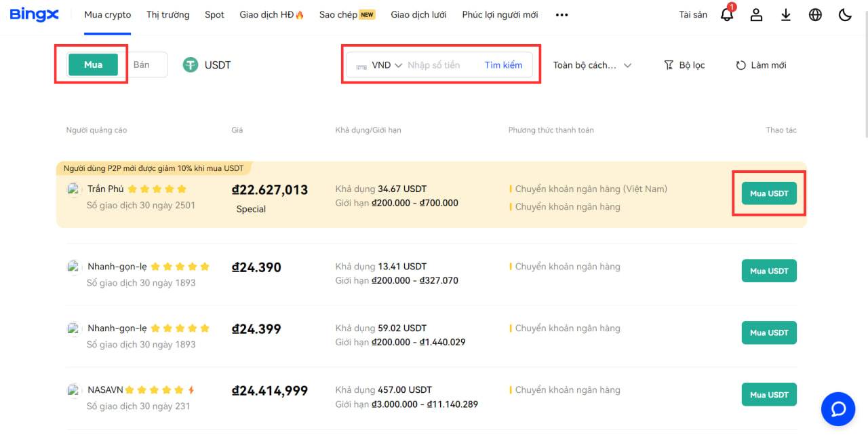The image size is (868, 439).
Task: Open the user account profile icon
Action: click(756, 15)
